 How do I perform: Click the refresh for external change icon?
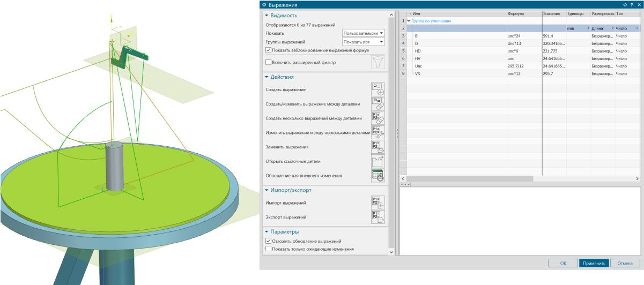coord(378,176)
